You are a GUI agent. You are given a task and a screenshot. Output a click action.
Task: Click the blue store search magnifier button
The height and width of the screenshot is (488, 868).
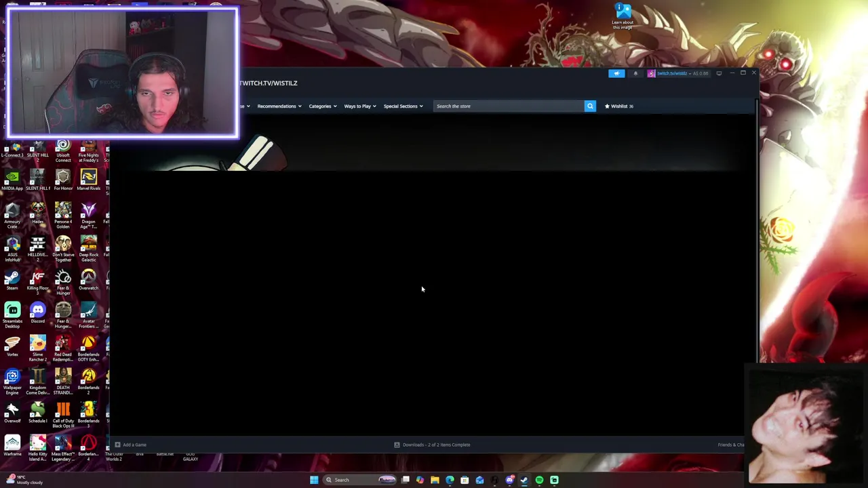coord(590,106)
